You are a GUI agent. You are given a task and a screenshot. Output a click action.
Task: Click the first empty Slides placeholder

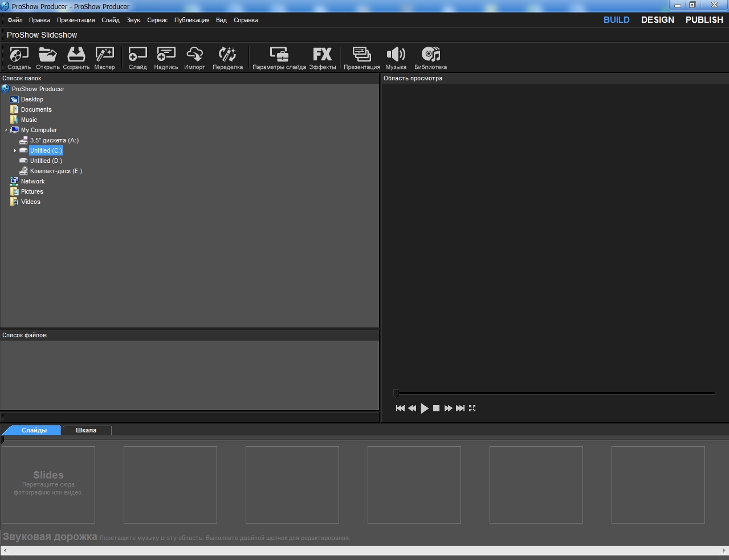[48, 485]
